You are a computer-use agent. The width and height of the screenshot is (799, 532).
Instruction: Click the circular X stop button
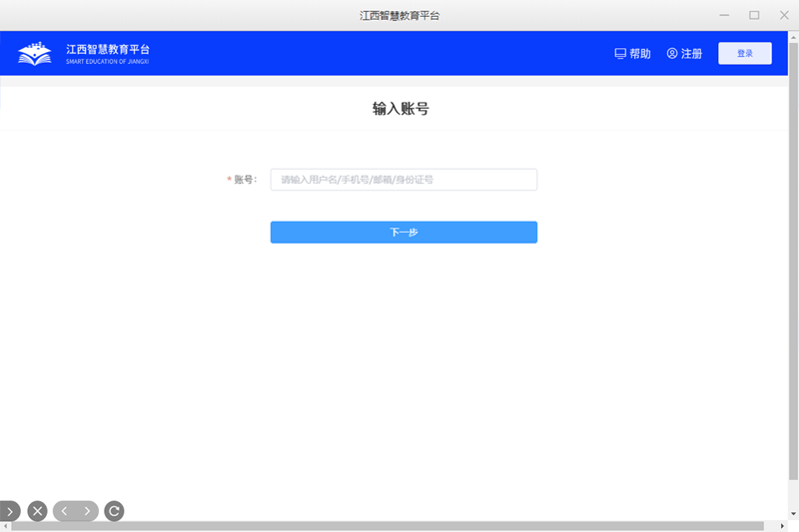point(37,511)
